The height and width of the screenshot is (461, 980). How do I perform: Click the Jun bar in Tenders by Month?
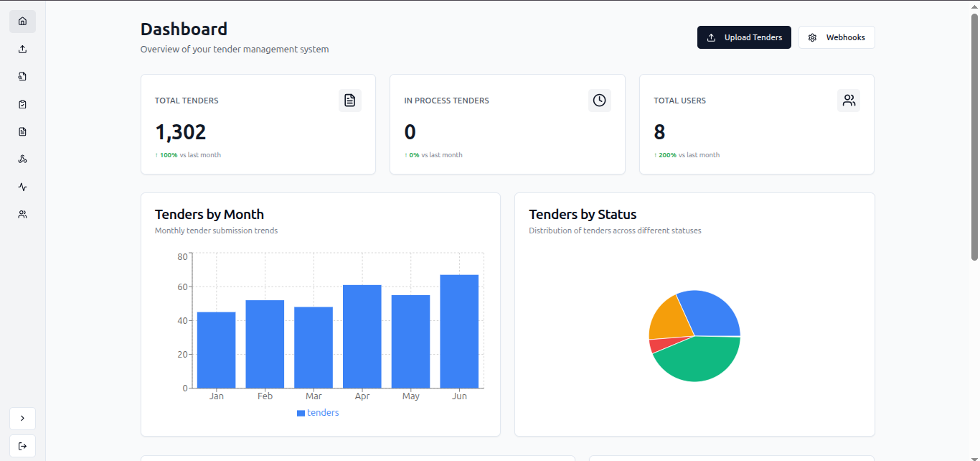pyautogui.click(x=458, y=330)
